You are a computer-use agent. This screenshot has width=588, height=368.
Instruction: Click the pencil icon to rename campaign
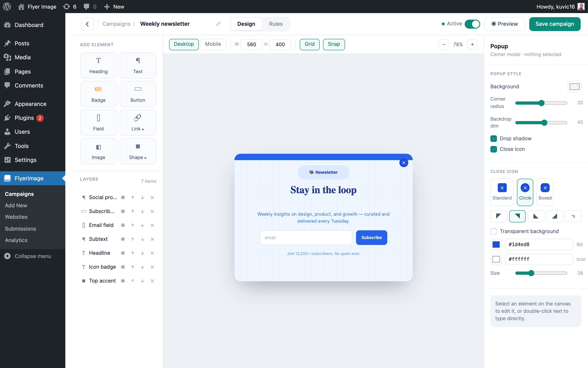218,24
